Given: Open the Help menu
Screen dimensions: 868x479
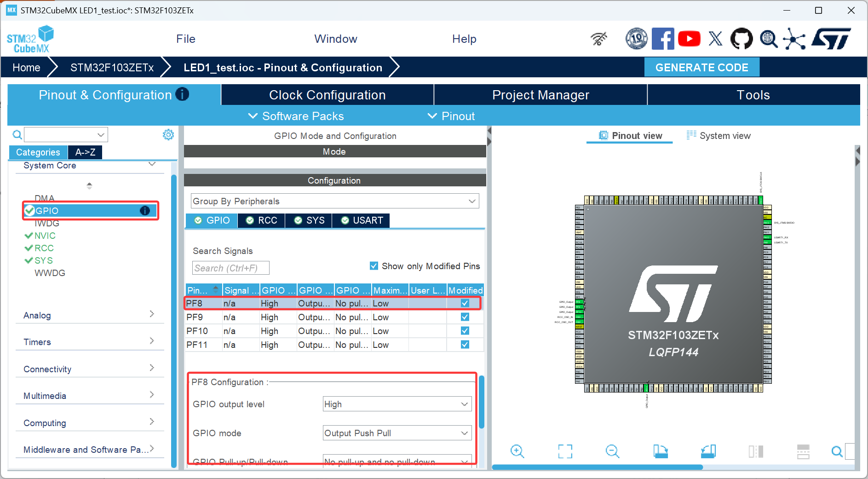Looking at the screenshot, I should [x=464, y=39].
